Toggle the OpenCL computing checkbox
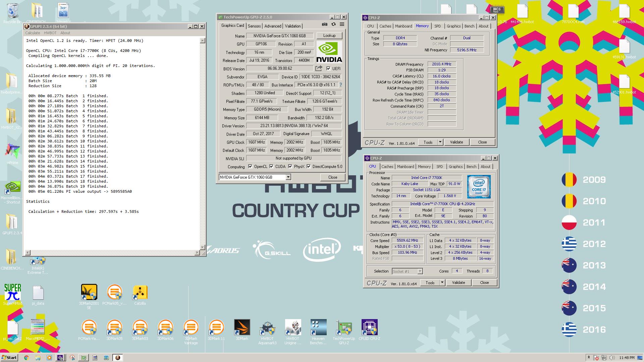This screenshot has width=644, height=362. click(250, 166)
